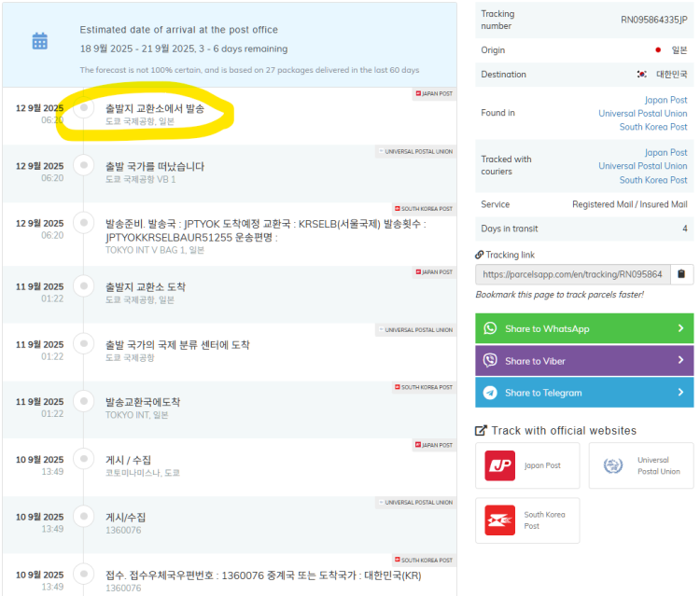Share tracking to Telegram
The width and height of the screenshot is (700, 596).
pyautogui.click(x=584, y=393)
